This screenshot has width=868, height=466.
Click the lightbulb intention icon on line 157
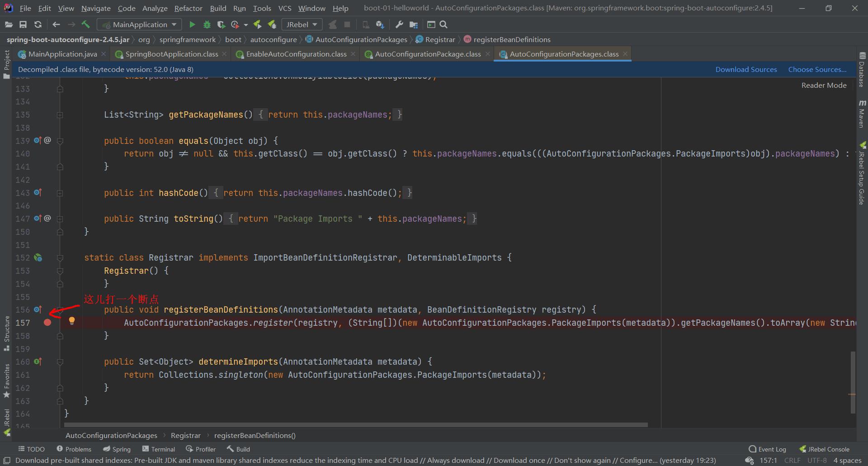[71, 321]
